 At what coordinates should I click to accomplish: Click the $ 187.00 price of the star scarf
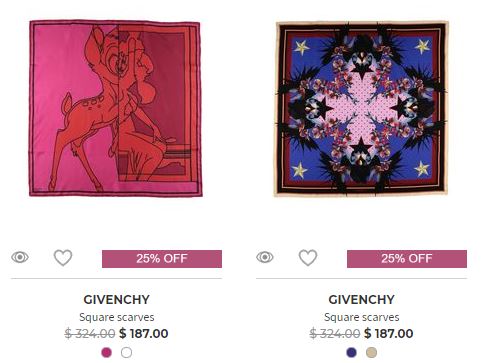tap(389, 333)
